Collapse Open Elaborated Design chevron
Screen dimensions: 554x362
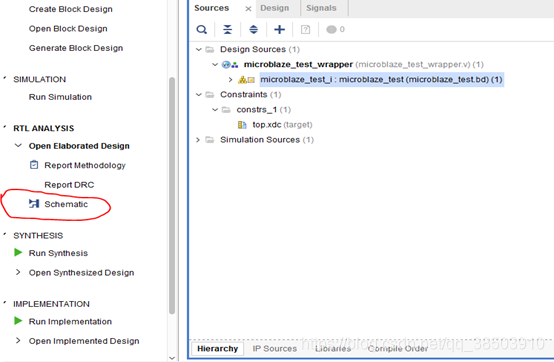click(18, 146)
